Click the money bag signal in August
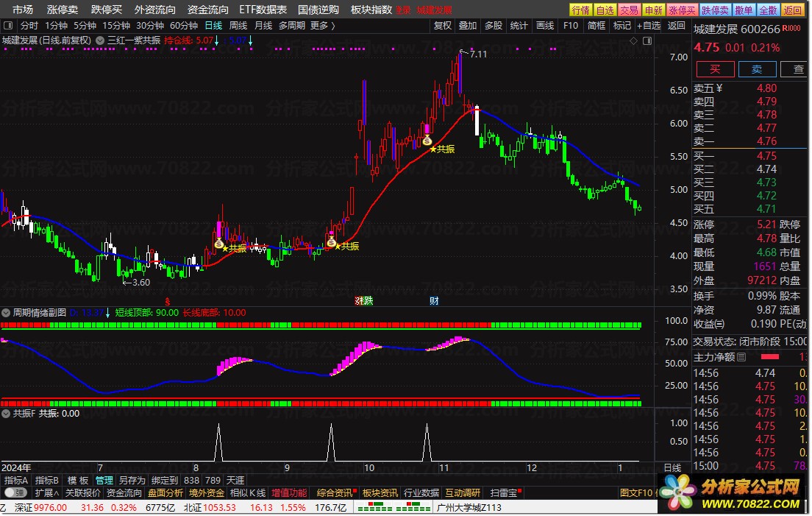 (x=219, y=243)
